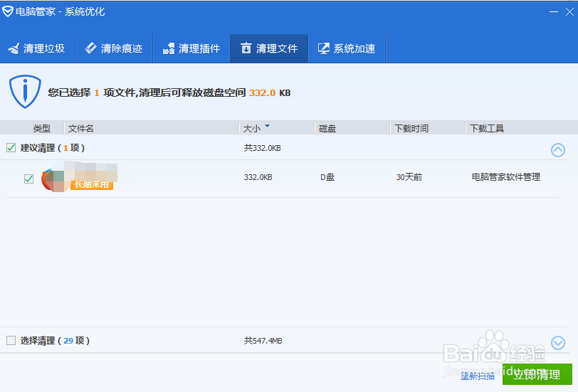
Task: Click the 选择清理 ( 29 项 ) label
Action: (55, 340)
